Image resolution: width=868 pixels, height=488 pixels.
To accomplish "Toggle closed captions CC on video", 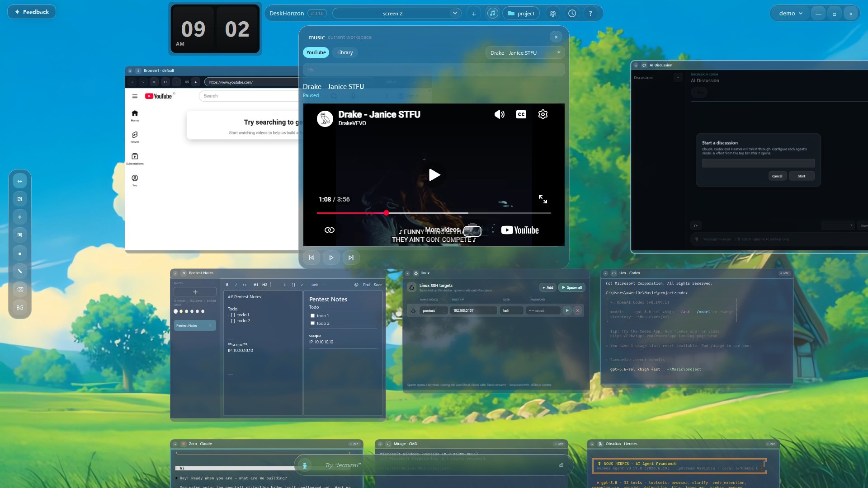I will click(521, 114).
